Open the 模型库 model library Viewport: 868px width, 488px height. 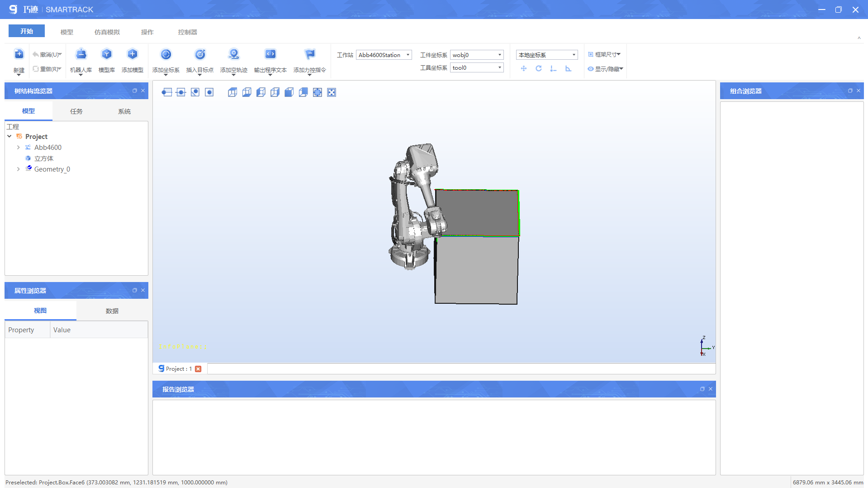107,54
